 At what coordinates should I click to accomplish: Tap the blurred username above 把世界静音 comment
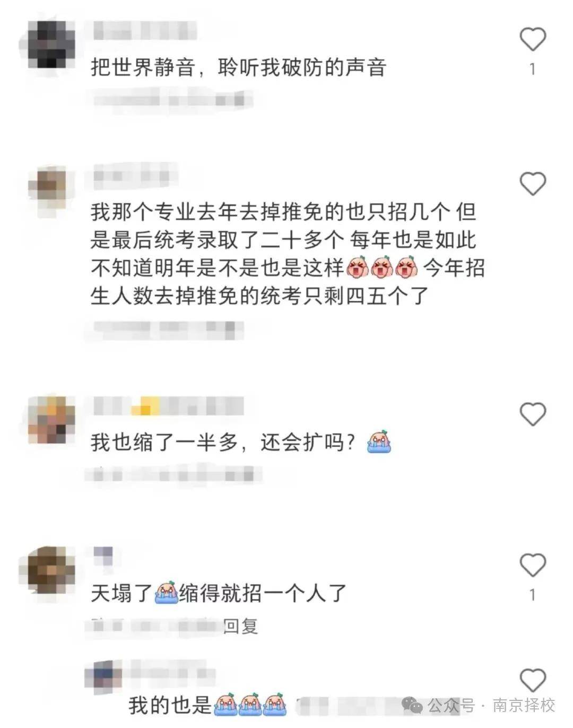145,30
